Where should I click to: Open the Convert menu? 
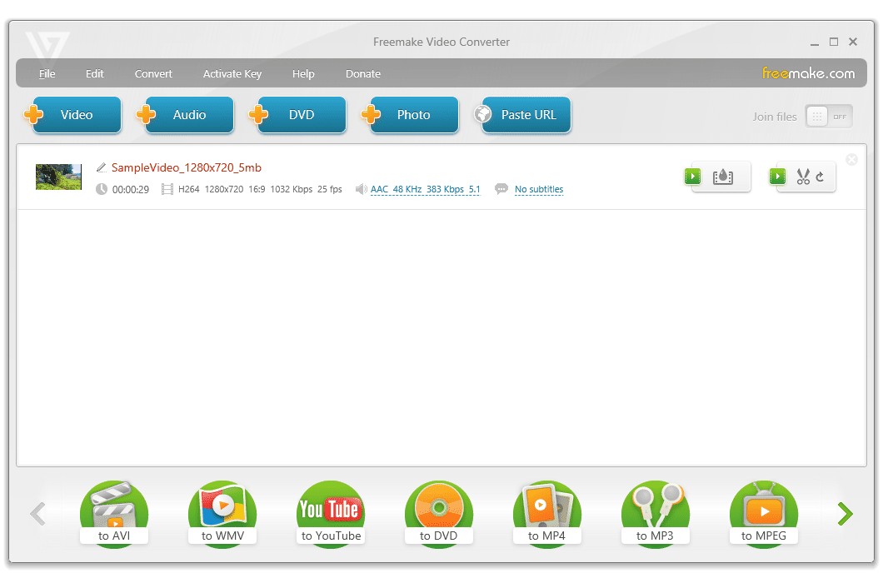(x=153, y=73)
